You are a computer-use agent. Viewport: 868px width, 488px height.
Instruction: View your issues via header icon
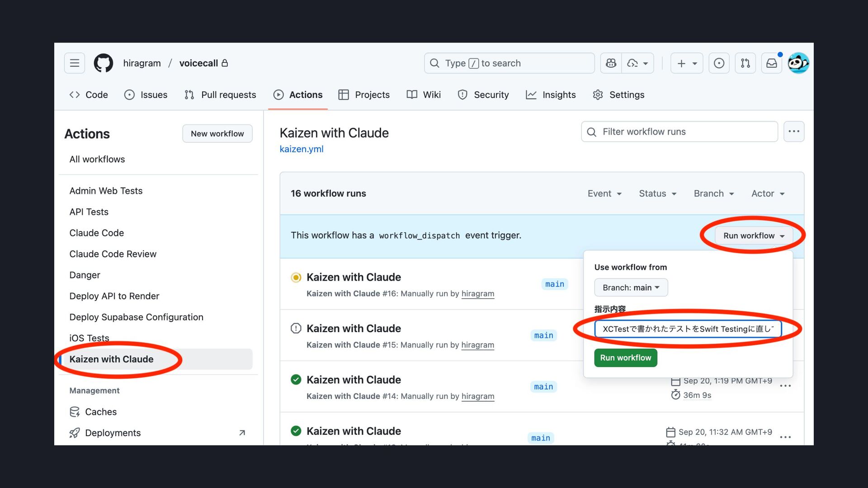click(x=719, y=63)
